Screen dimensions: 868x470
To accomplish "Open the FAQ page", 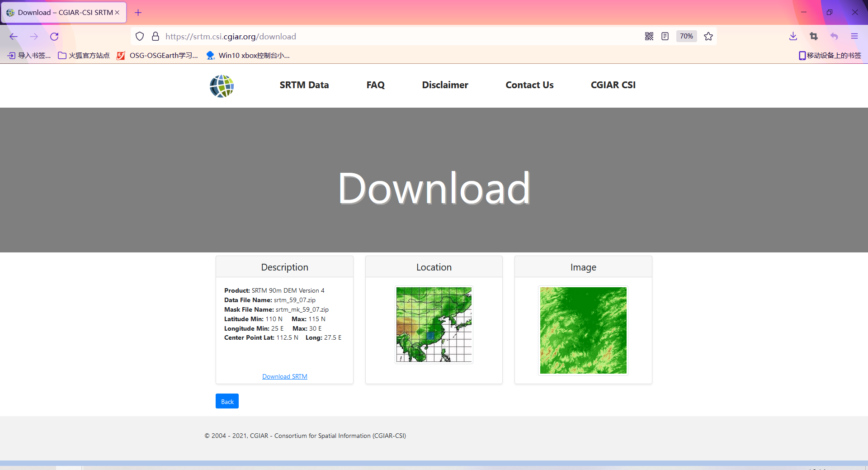I will [375, 85].
